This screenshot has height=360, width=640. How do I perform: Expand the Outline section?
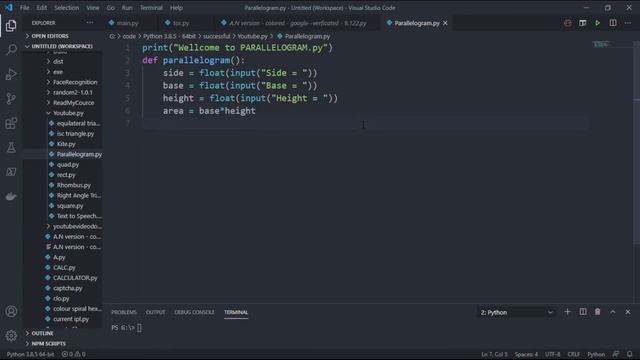click(x=42, y=333)
